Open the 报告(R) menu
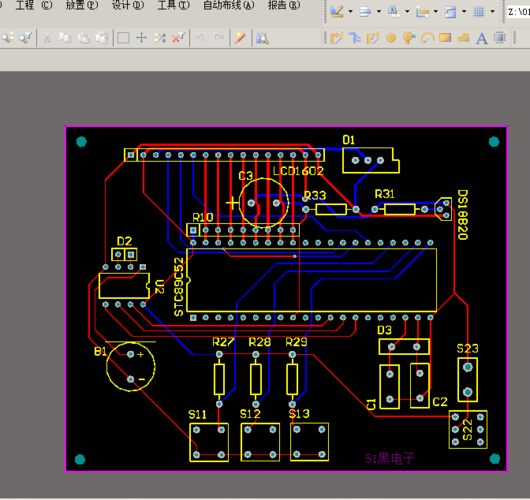The image size is (530, 500). tap(284, 5)
